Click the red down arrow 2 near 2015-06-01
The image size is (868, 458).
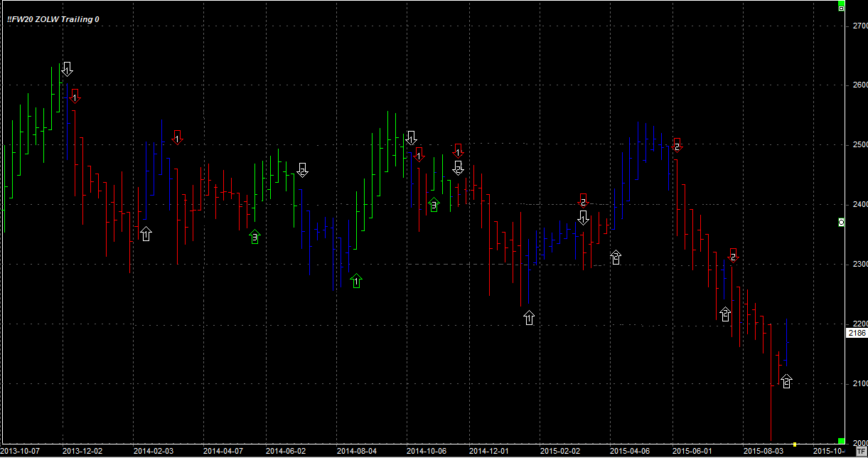point(677,145)
